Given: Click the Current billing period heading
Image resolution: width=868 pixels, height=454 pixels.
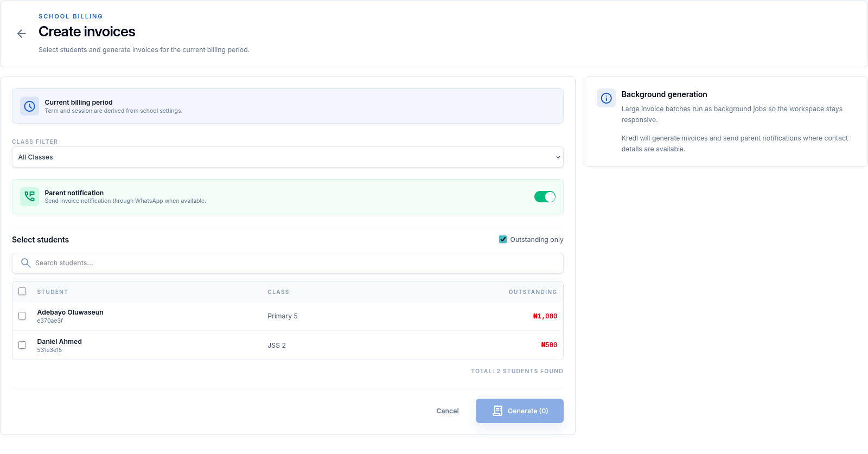Looking at the screenshot, I should (79, 103).
